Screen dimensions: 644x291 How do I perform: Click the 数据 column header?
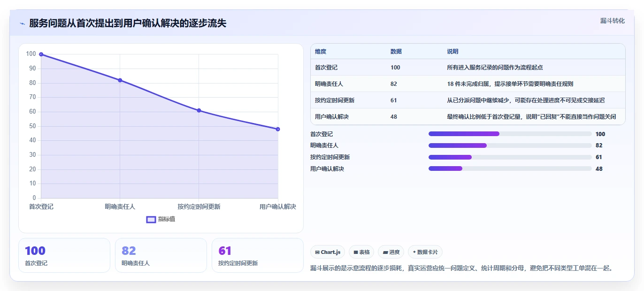point(396,52)
